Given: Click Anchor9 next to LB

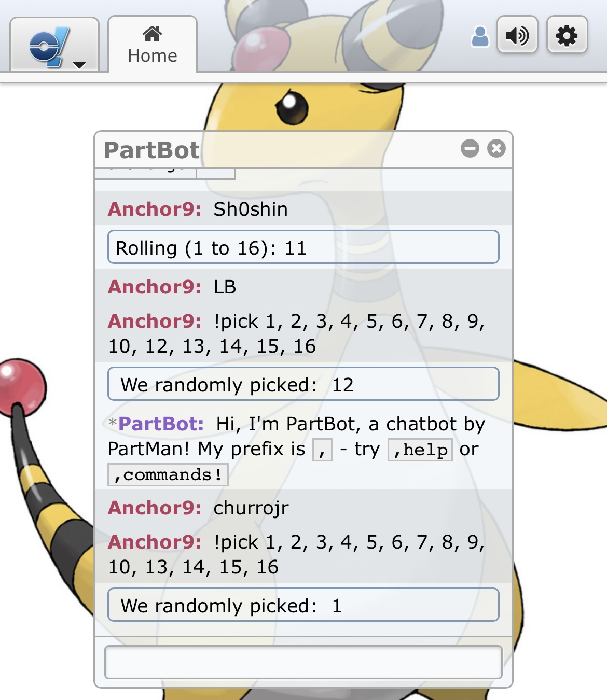Looking at the screenshot, I should 154,287.
